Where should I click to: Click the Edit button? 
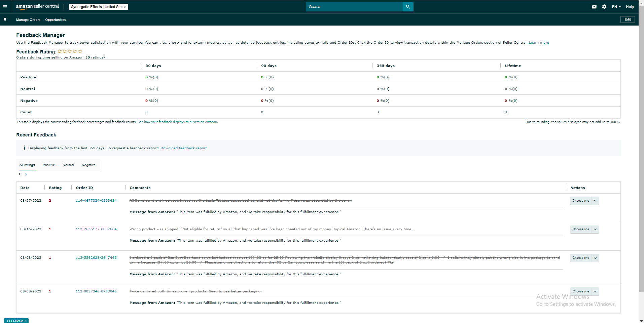pos(628,19)
